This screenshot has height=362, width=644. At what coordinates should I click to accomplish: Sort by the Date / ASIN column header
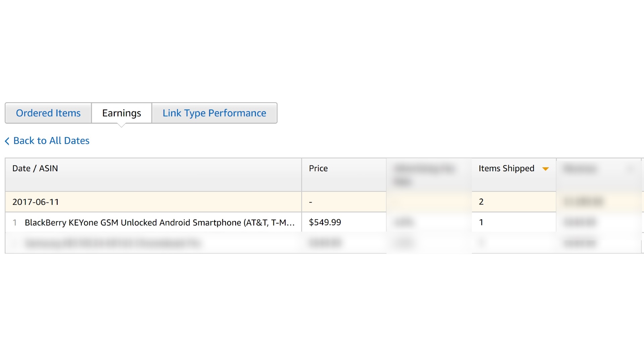point(35,168)
